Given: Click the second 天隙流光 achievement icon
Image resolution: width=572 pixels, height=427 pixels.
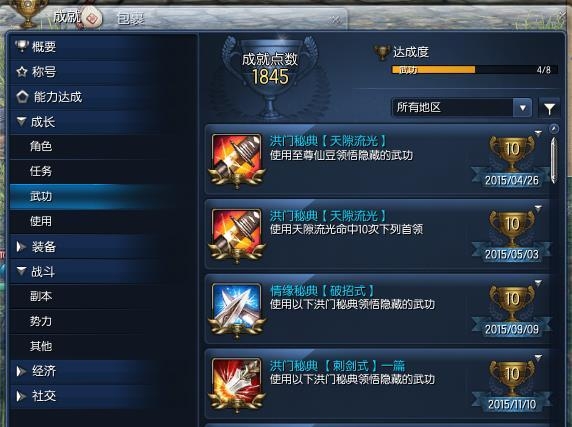Looking at the screenshot, I should (x=236, y=234).
